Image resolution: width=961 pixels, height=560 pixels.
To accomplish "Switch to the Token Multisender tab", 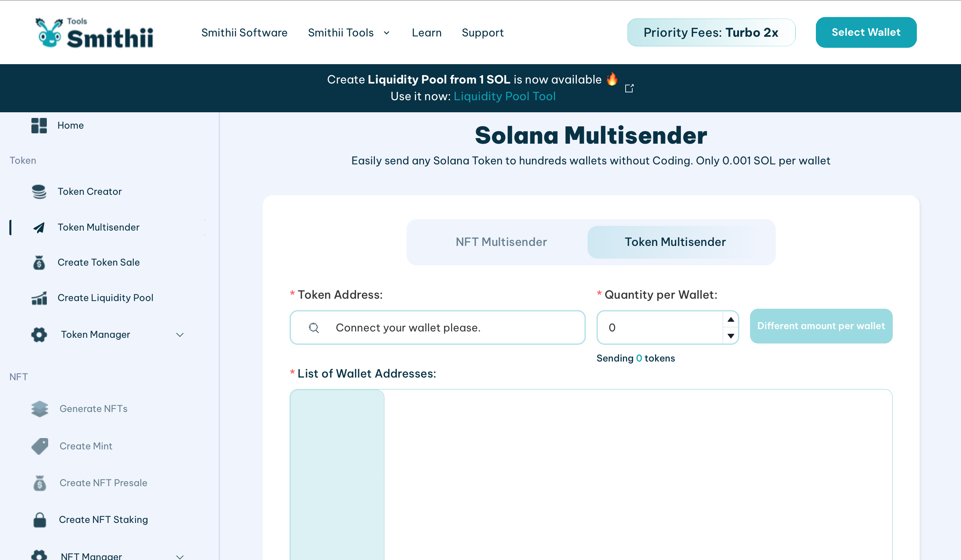I will click(675, 242).
